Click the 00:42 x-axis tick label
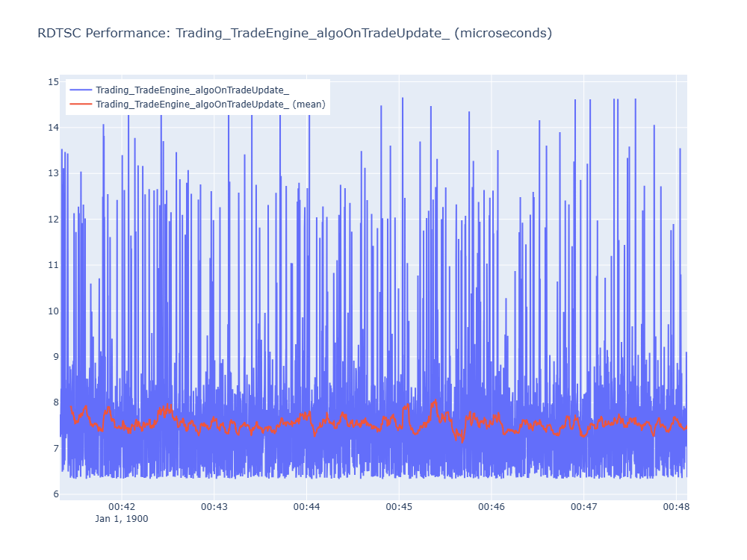 click(x=122, y=507)
